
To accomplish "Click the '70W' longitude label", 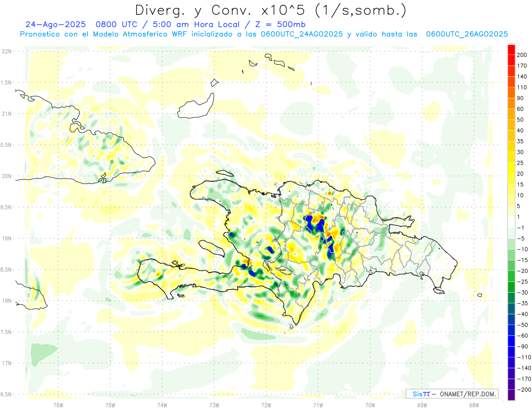I will 370,405.
